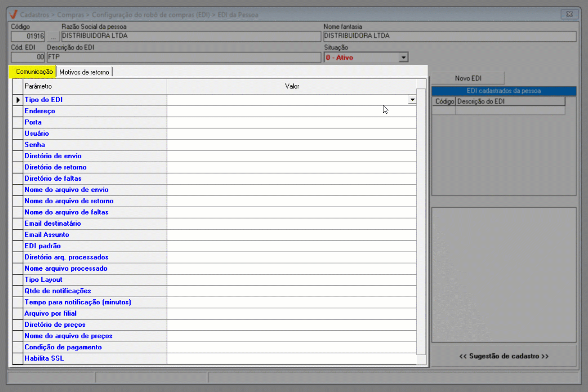Select the Habilita SSL value cell

click(x=291, y=358)
